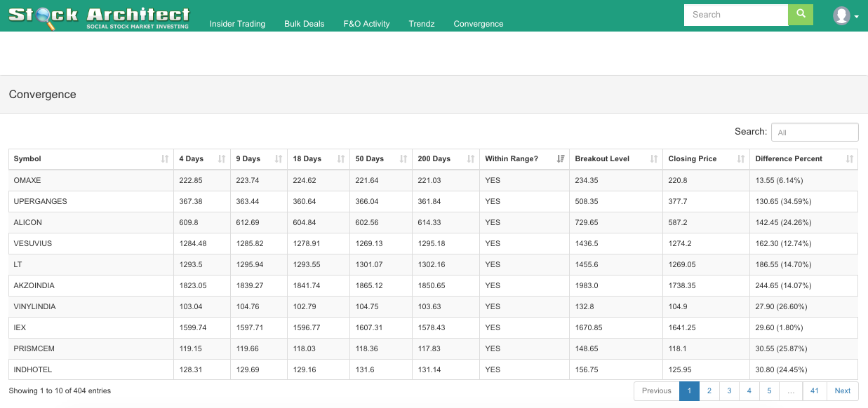
Task: Sort table by 18 Days column
Action: [319, 159]
